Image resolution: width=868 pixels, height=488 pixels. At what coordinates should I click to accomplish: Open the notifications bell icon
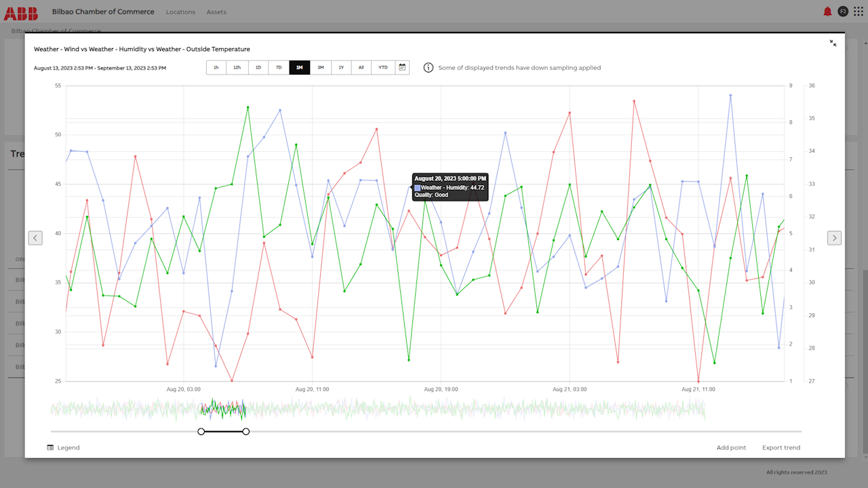click(827, 12)
